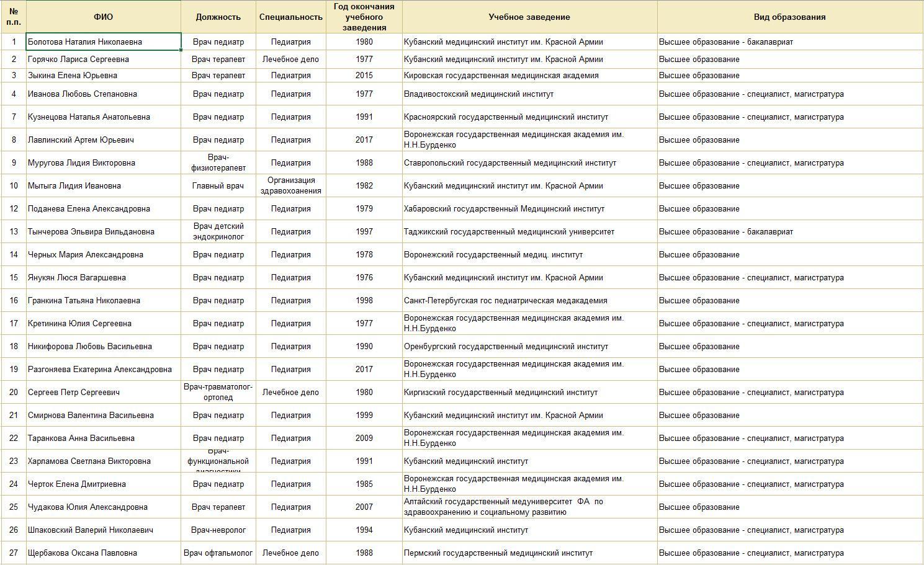Select the year 1994 cell

(364, 530)
